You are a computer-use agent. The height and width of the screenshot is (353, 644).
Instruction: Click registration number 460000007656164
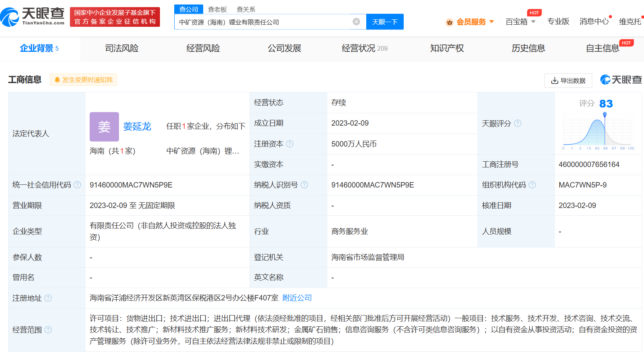click(589, 164)
